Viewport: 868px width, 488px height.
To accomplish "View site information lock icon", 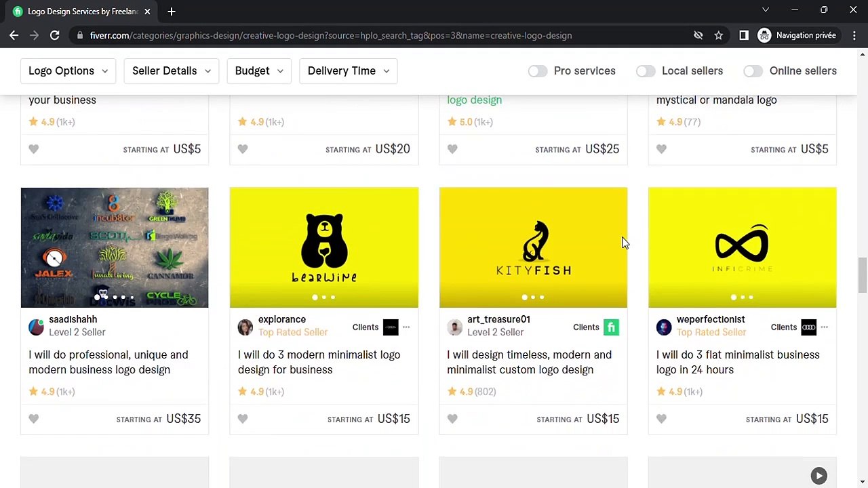I will point(80,35).
